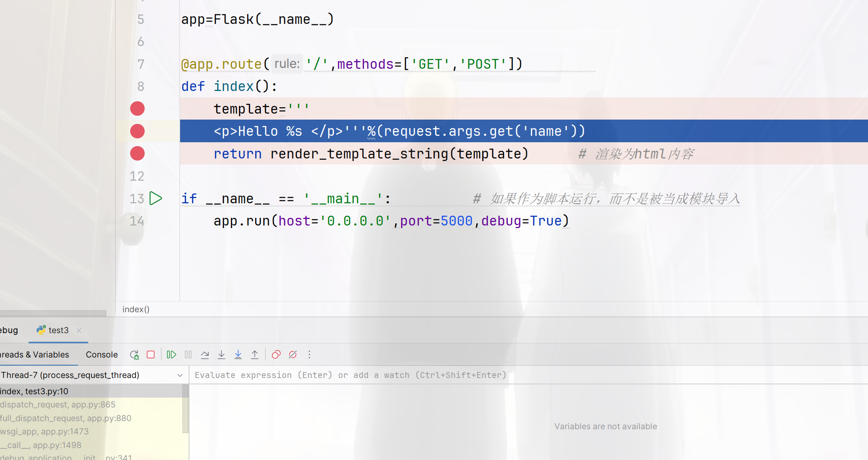Select the 'full_dispatch_request, app.py:880' frame
Image resolution: width=868 pixels, height=460 pixels.
tap(91, 418)
